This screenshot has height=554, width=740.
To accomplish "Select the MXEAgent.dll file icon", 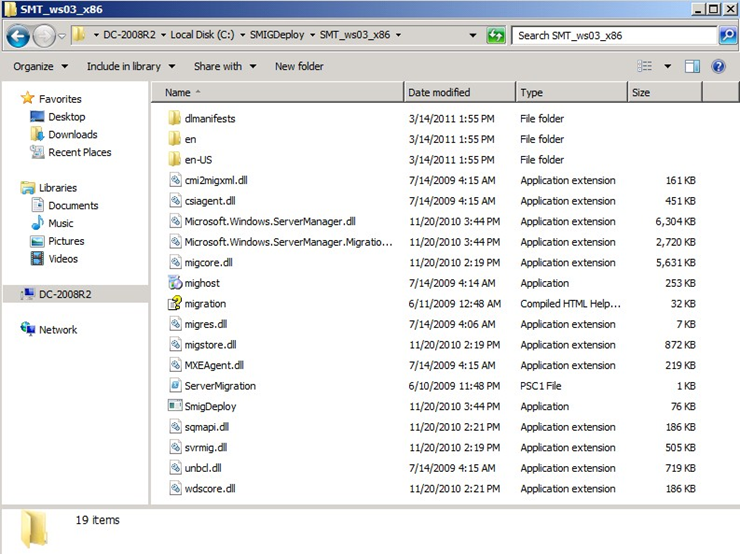I will (175, 365).
